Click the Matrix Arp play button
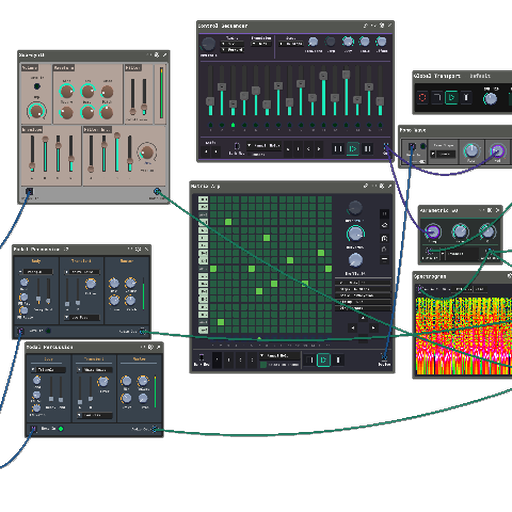 tap(323, 360)
